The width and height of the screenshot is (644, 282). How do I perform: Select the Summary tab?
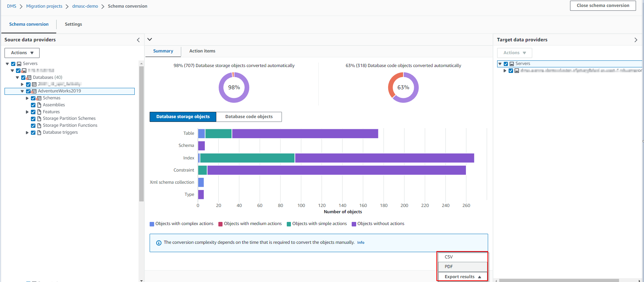[x=163, y=51]
